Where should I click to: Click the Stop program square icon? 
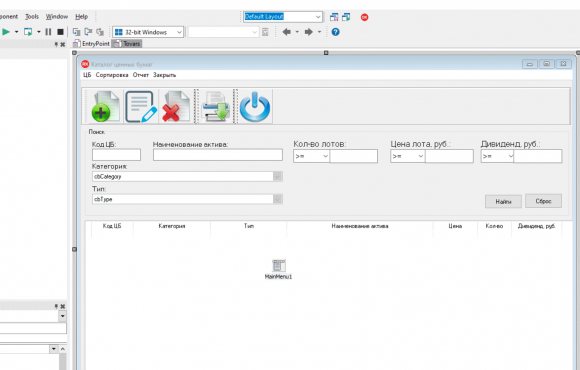(60, 32)
